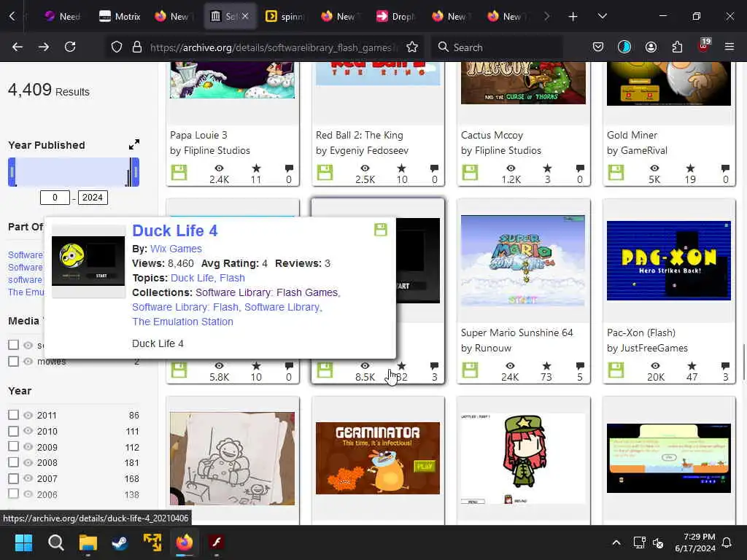
Task: Open taskbar clock and date
Action: pyautogui.click(x=695, y=542)
